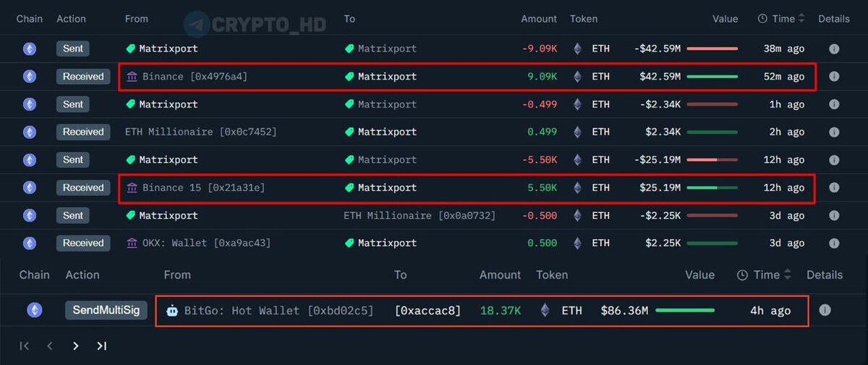Click upper table Action column header
Viewport: 868px width, 365px height.
coord(72,19)
